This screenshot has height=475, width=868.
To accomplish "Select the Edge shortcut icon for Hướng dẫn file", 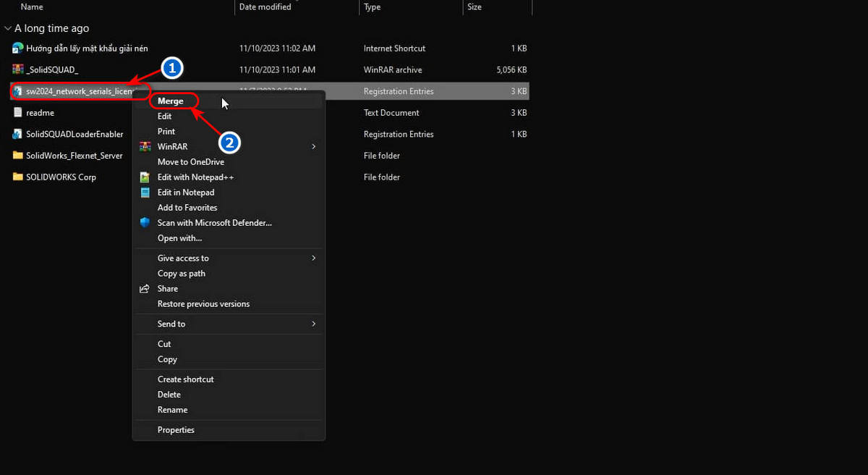I will pos(18,49).
